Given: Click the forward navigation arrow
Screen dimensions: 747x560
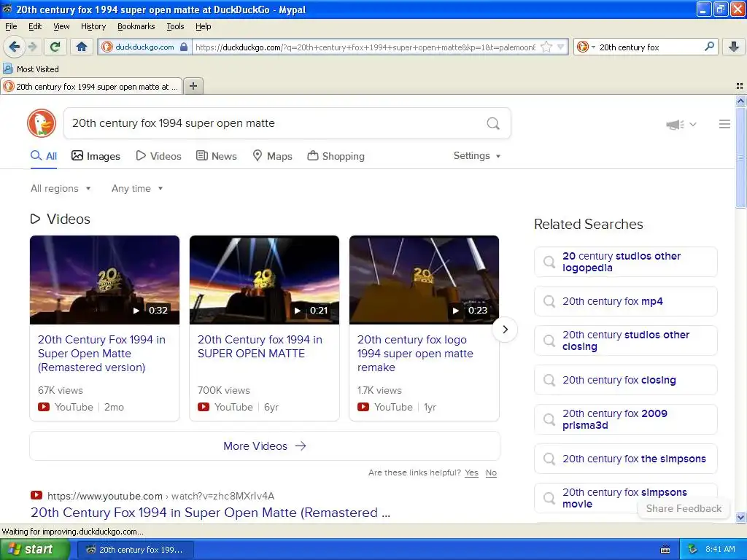Looking at the screenshot, I should 32,47.
